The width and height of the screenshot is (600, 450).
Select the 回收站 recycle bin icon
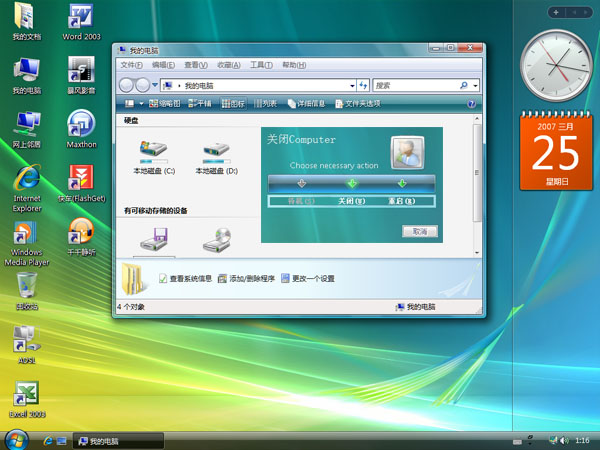[27, 291]
